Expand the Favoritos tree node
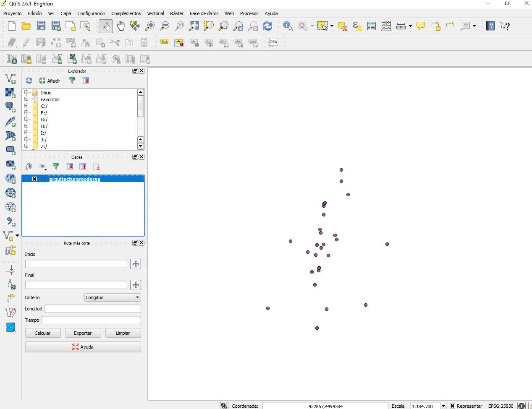532x409 pixels. tap(26, 99)
